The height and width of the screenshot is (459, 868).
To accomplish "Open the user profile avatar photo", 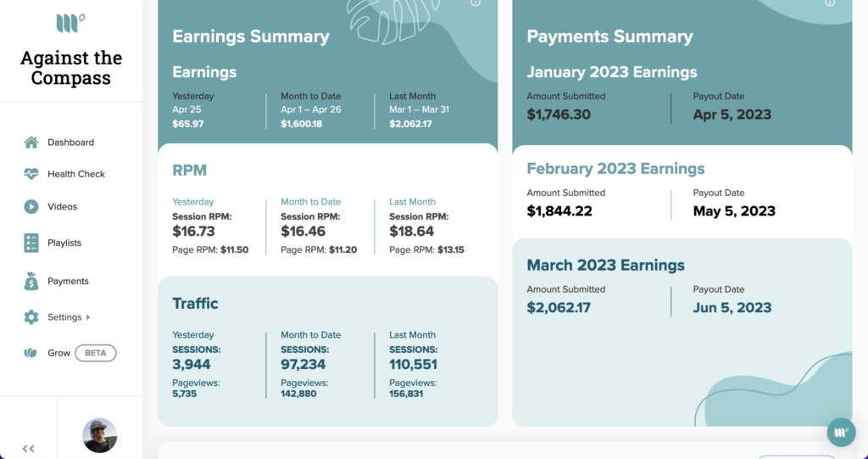I will coord(99,435).
